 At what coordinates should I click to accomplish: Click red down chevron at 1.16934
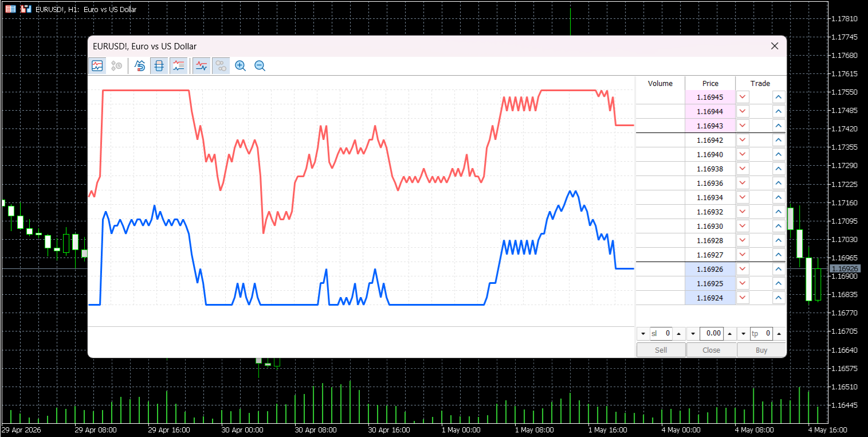point(743,197)
